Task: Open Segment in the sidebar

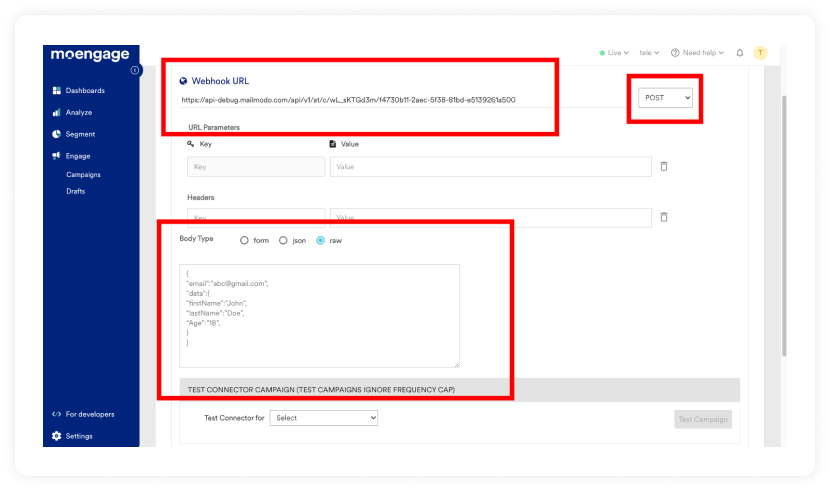Action: point(80,134)
